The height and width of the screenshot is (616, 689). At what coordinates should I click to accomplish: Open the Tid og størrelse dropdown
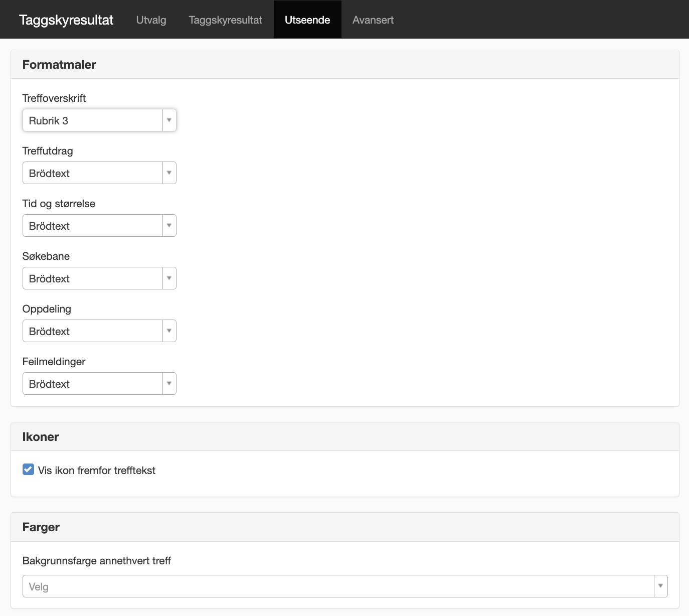pyautogui.click(x=99, y=226)
